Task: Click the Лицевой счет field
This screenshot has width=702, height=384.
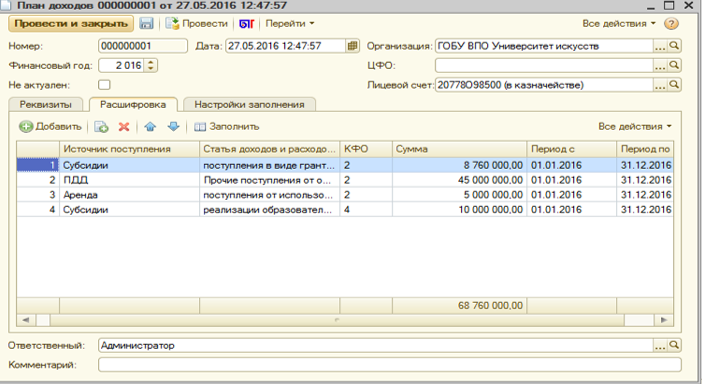Action: (x=544, y=85)
